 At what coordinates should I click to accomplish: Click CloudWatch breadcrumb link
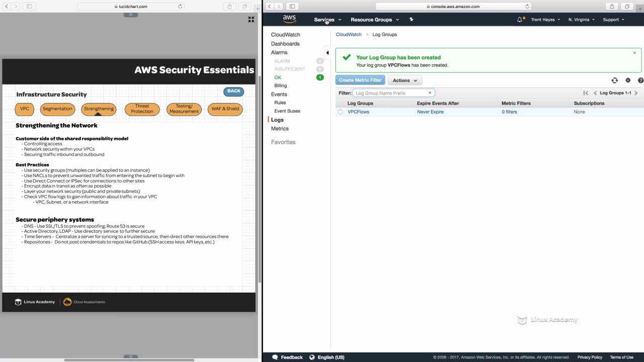coord(349,35)
